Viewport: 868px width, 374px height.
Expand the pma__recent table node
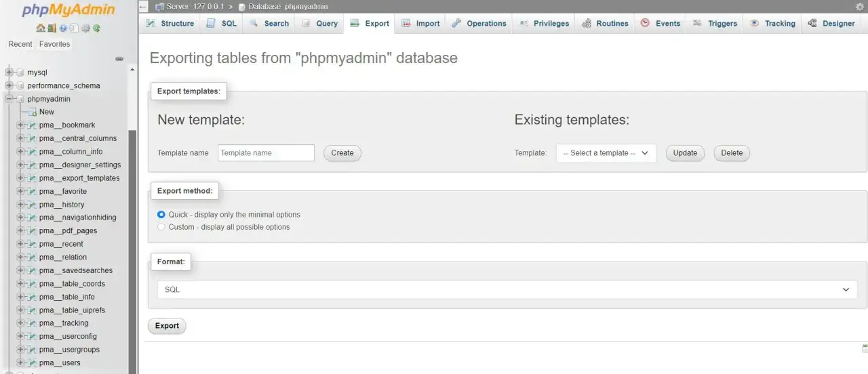[x=20, y=244]
